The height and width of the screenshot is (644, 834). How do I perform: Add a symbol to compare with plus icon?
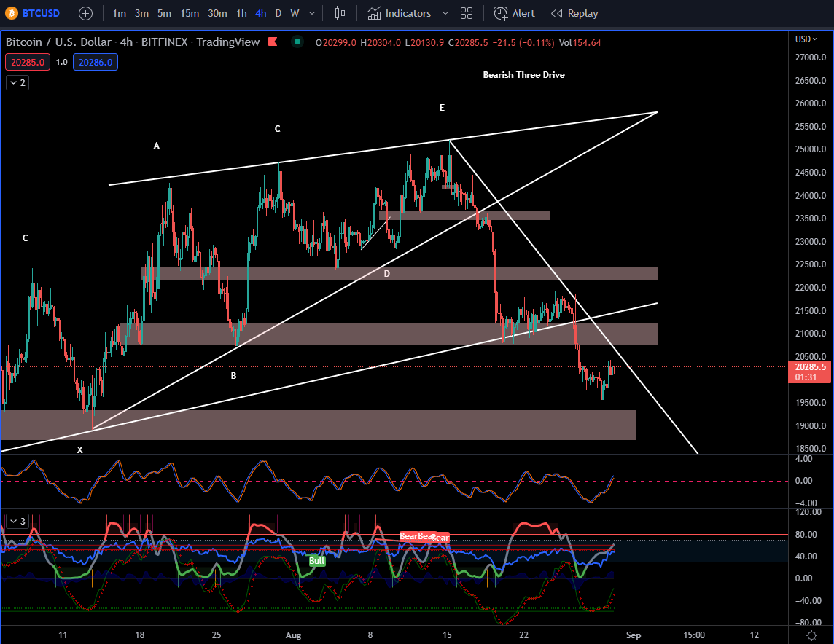pos(85,13)
